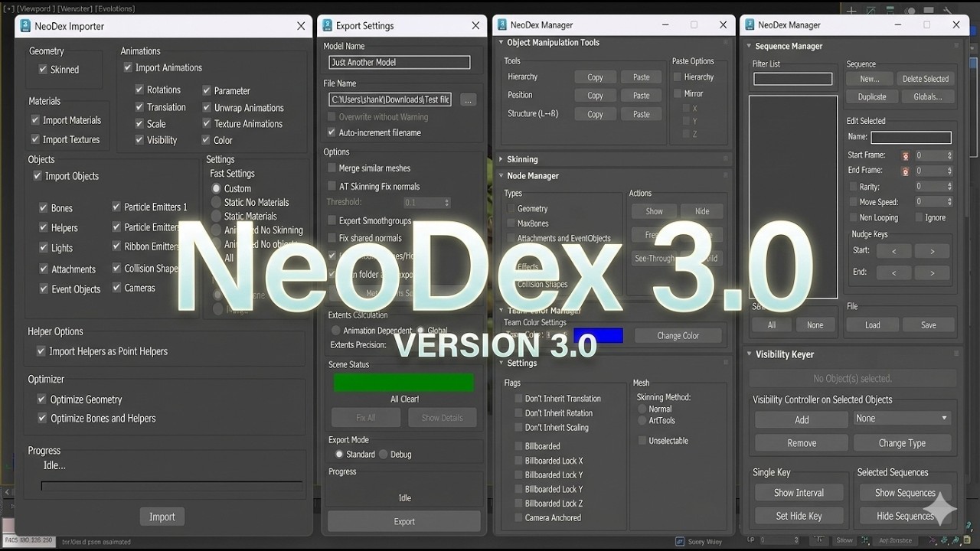Click the Start Frame spinner arrows
This screenshot has height=551, width=980.
tap(949, 155)
